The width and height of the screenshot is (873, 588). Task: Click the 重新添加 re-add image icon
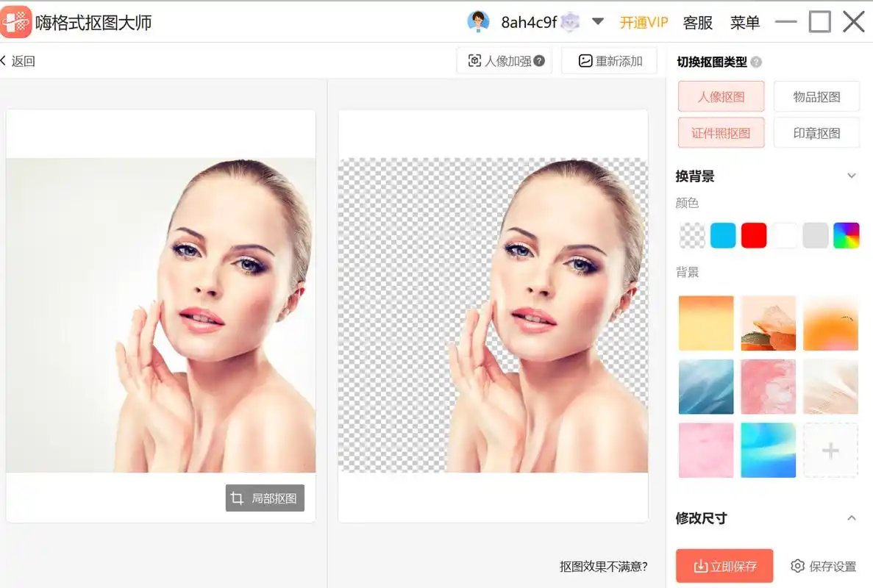coord(585,60)
